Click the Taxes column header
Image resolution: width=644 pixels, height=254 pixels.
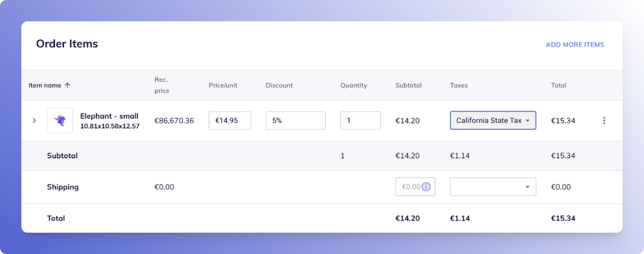click(x=459, y=85)
